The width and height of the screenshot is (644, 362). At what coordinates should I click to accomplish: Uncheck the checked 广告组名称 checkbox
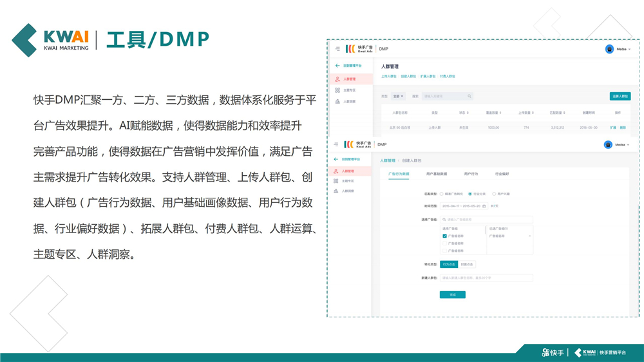[x=444, y=236]
